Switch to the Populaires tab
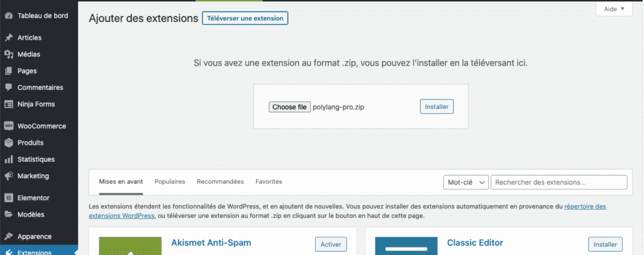Image resolution: width=644 pixels, height=255 pixels. tap(170, 181)
